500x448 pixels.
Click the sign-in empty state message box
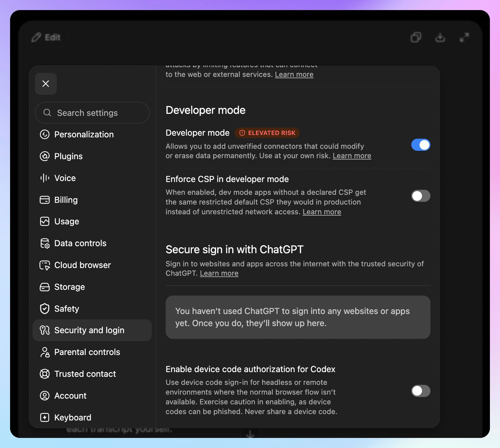pyautogui.click(x=298, y=317)
